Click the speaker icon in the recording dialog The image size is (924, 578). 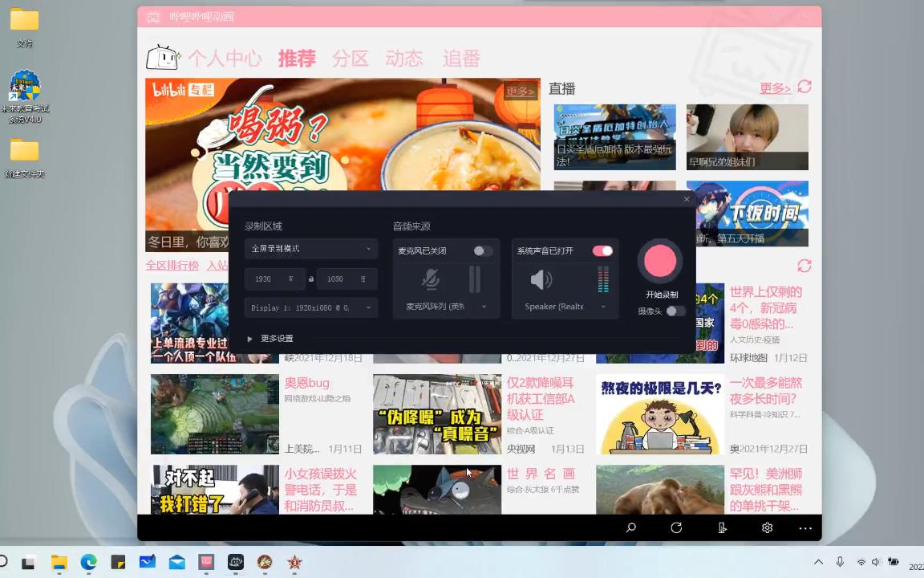(x=541, y=279)
